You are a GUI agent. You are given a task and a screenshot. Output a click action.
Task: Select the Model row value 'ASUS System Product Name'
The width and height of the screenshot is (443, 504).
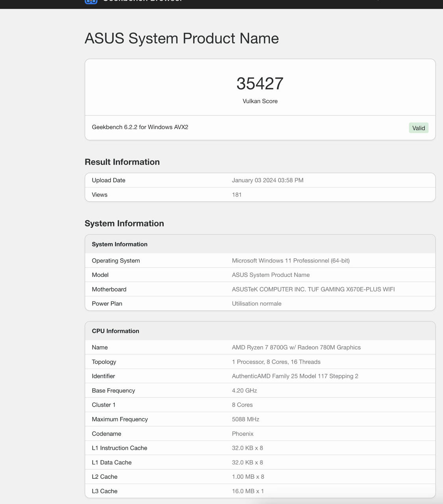click(271, 275)
